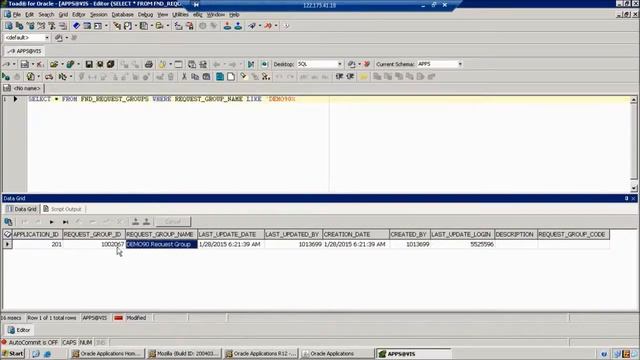
Task: Click the first icon in main toolbar
Action: 8,26
